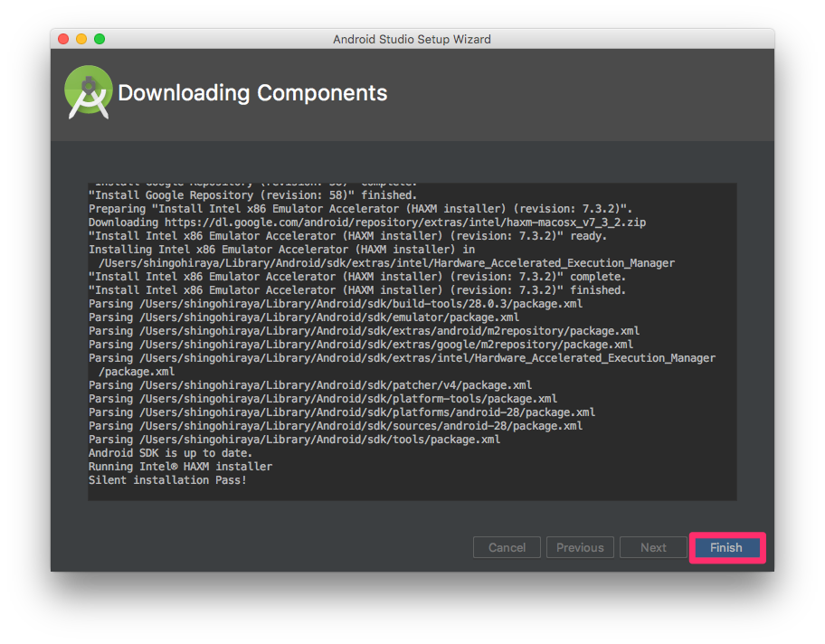Close the Setup Wizard with the red button

pos(63,39)
